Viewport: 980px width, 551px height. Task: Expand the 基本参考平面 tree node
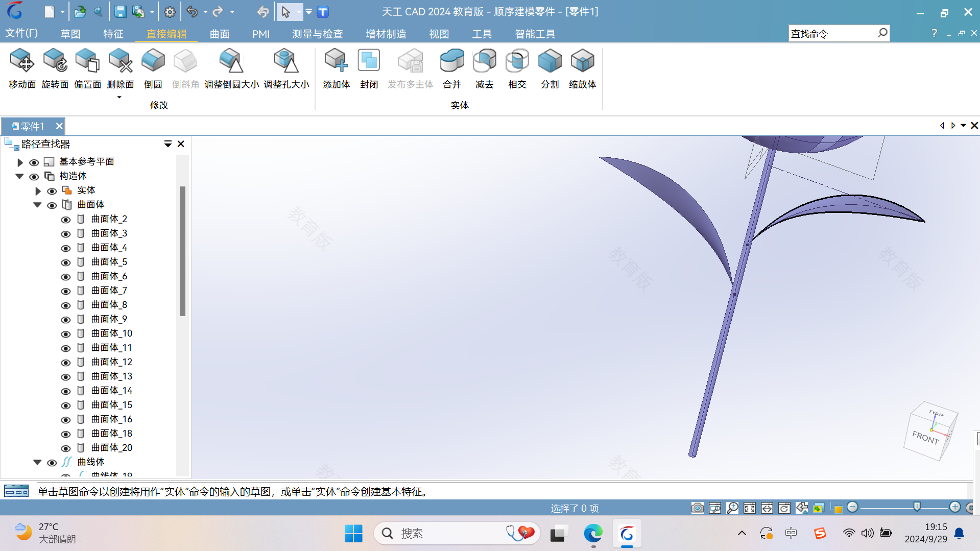[x=20, y=162]
